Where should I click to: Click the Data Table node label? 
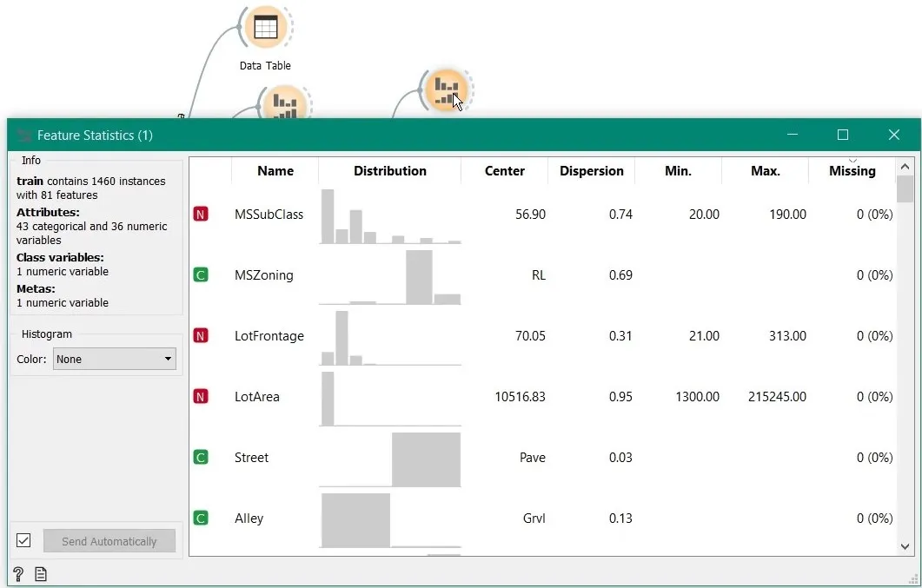[265, 66]
